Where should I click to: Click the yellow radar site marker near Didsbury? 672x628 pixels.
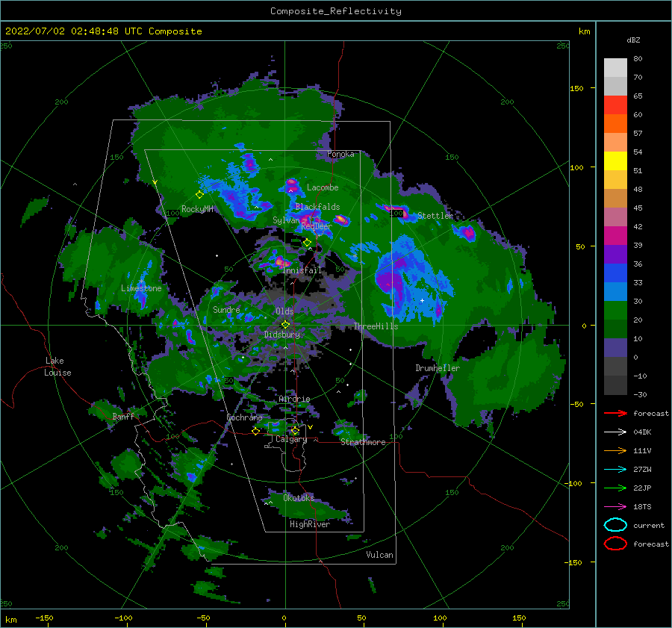285,325
